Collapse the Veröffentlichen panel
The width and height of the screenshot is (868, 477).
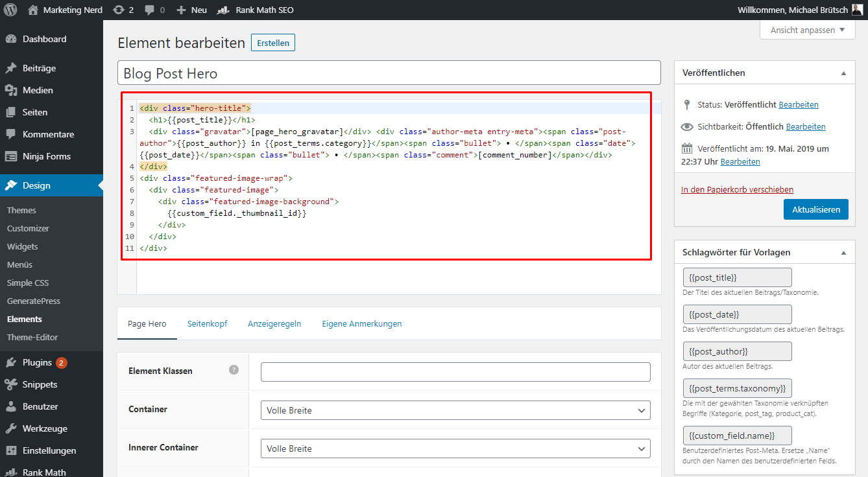click(x=843, y=73)
